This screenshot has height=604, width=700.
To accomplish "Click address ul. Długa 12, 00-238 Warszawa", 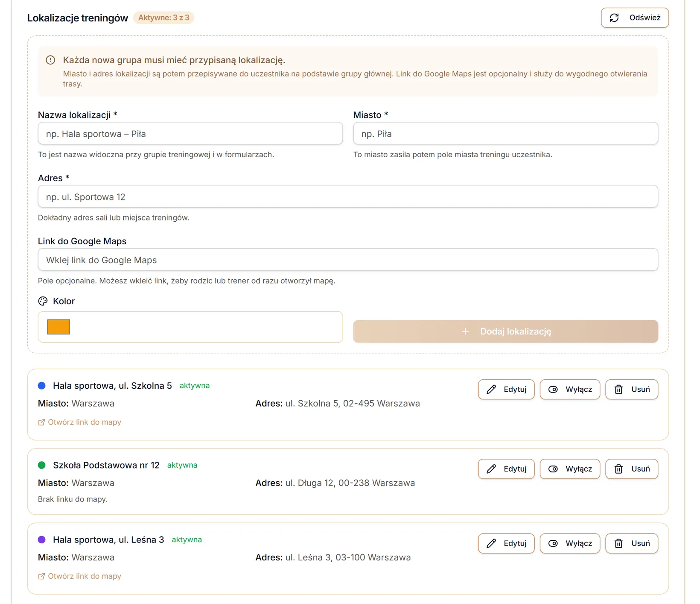I will [x=350, y=483].
